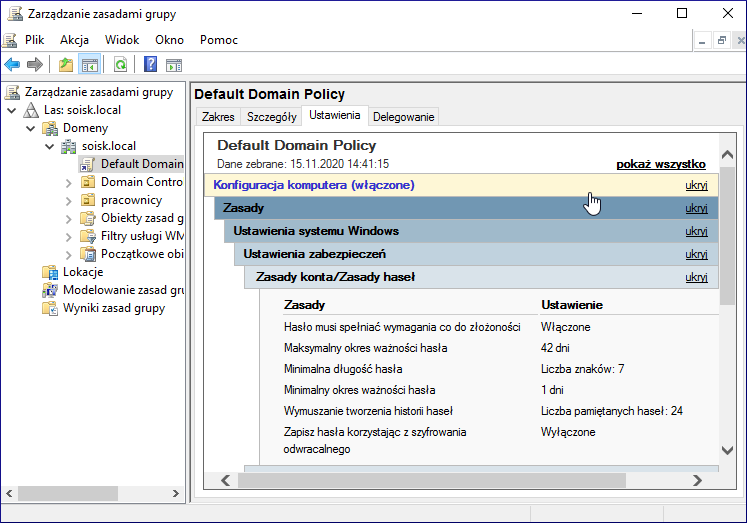Click the Domeny folder icon
The image size is (747, 523).
coord(50,128)
